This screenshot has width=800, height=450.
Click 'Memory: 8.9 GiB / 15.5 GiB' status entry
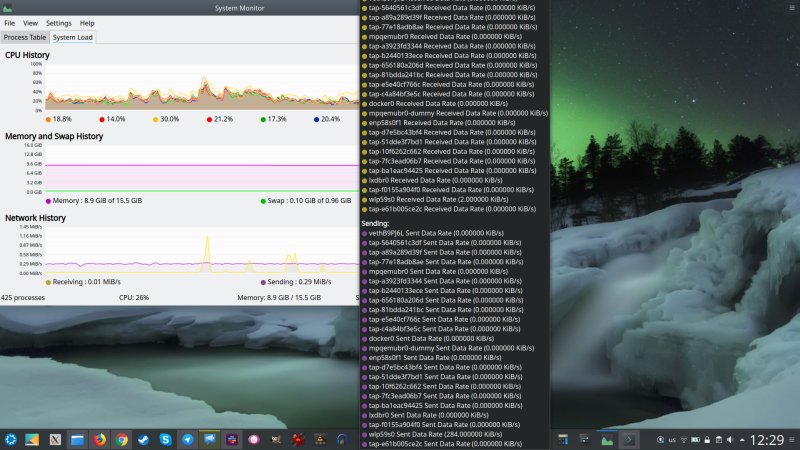[279, 297]
